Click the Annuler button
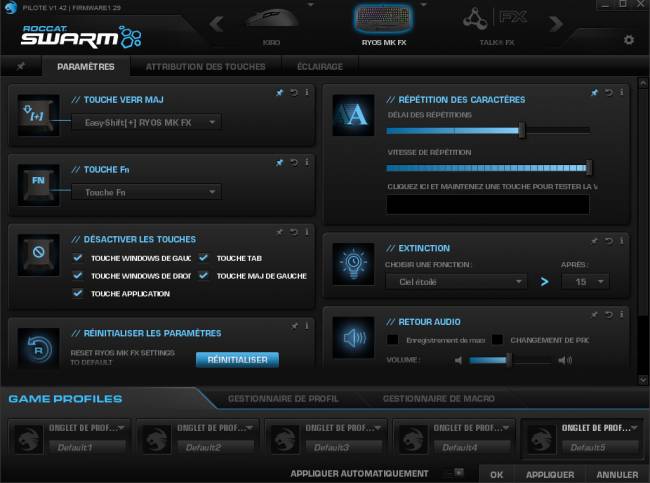 (617, 474)
